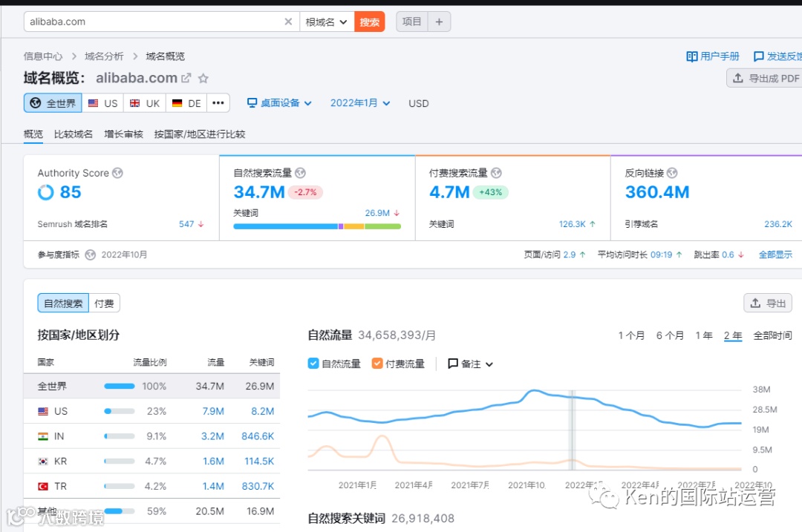
Task: Open organic keywords value 26.9M
Action: pyautogui.click(x=377, y=213)
